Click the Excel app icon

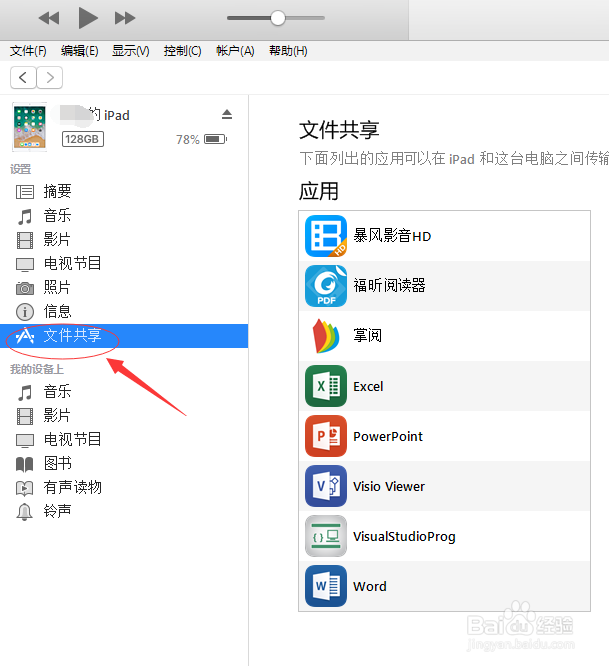coord(326,386)
